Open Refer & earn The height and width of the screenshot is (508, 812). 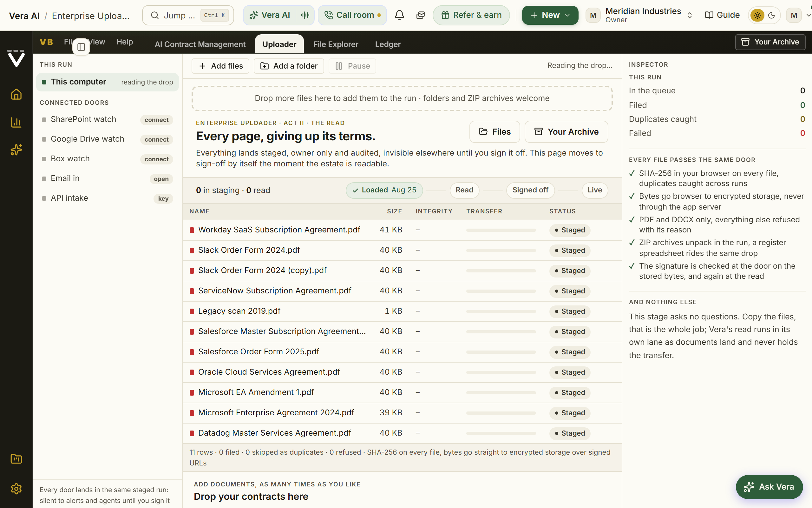tap(471, 15)
